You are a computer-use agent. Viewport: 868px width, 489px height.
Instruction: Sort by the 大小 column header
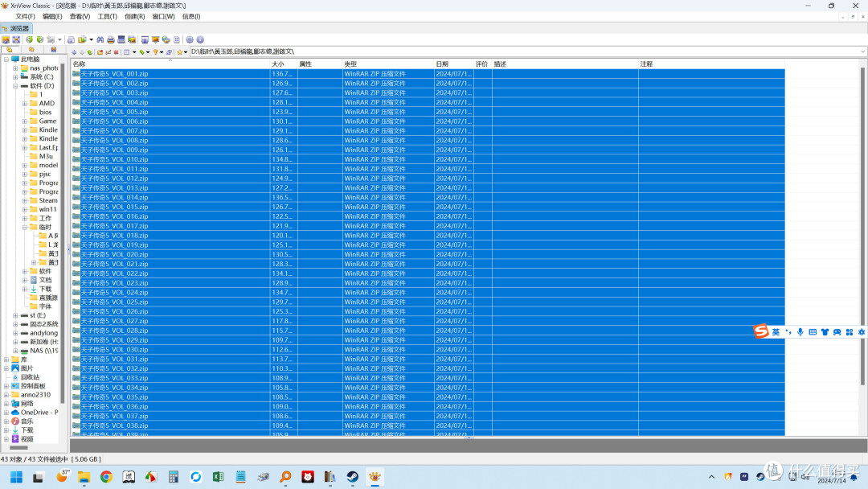(x=283, y=64)
